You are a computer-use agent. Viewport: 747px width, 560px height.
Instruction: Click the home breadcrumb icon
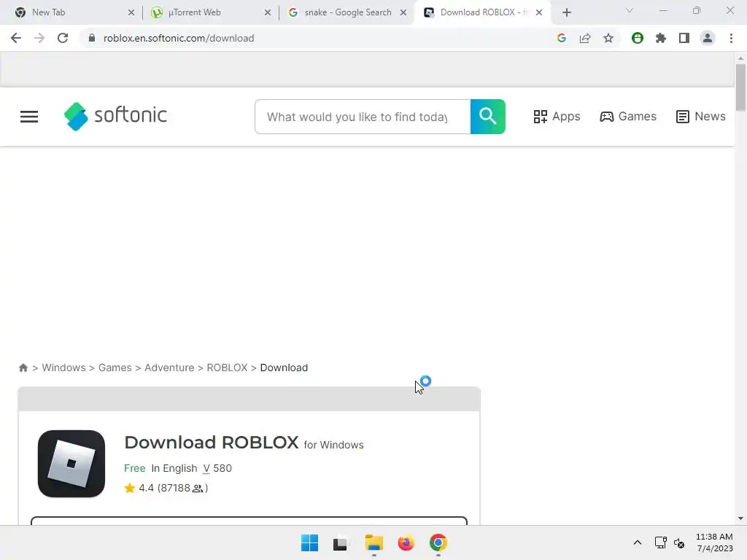[23, 367]
